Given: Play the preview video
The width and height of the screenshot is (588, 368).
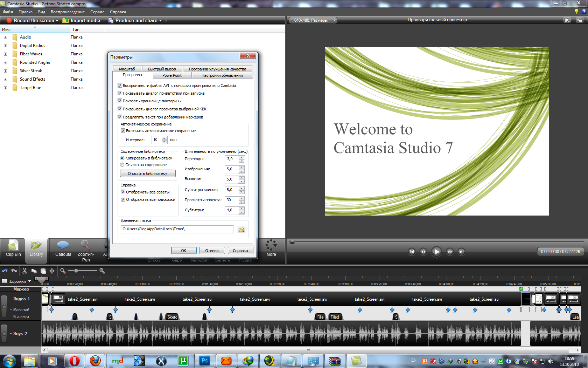Looking at the screenshot, I should click(x=436, y=252).
